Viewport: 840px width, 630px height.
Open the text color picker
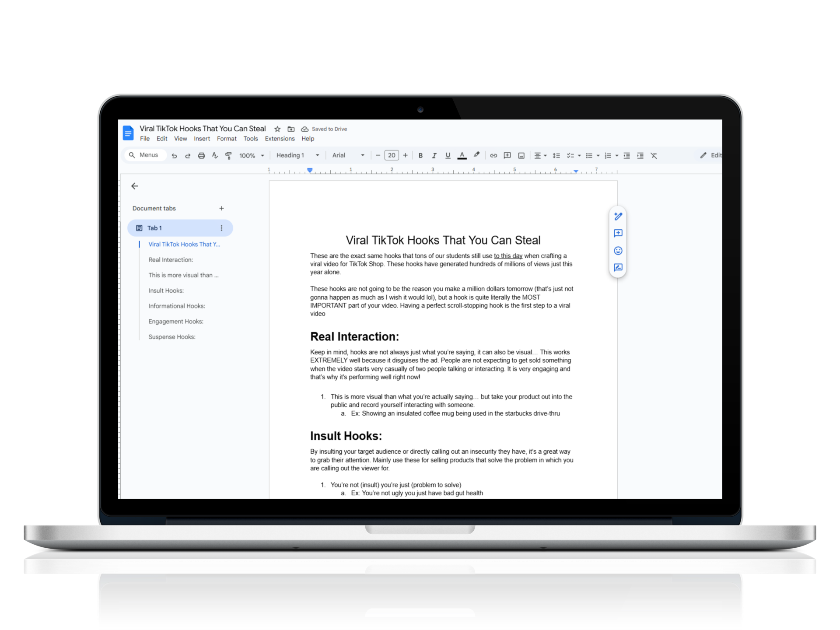462,155
